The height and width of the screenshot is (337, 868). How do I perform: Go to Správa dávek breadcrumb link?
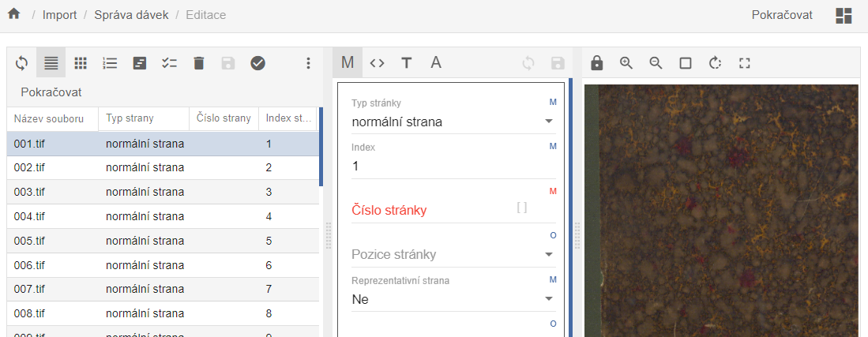(x=131, y=15)
